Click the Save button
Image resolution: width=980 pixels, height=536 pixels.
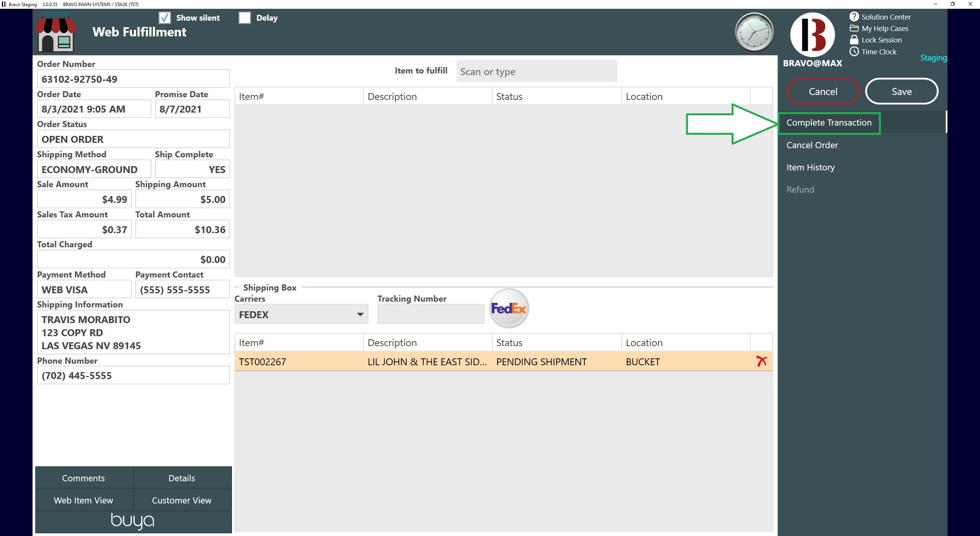(902, 92)
